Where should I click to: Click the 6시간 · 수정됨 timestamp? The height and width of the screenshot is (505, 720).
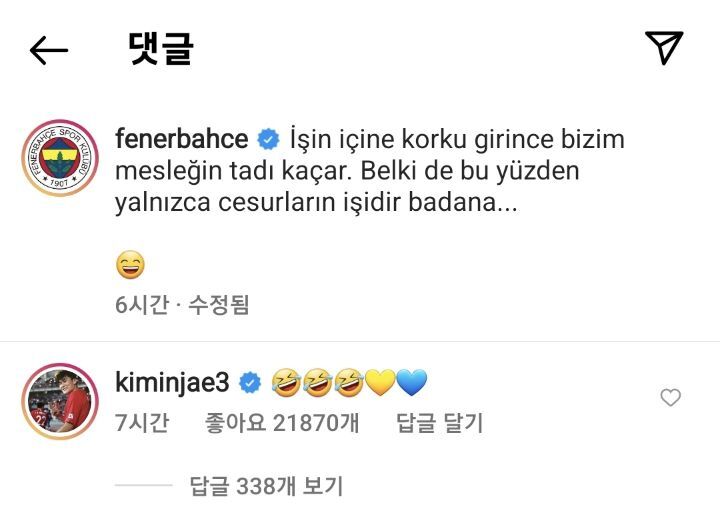coord(182,305)
